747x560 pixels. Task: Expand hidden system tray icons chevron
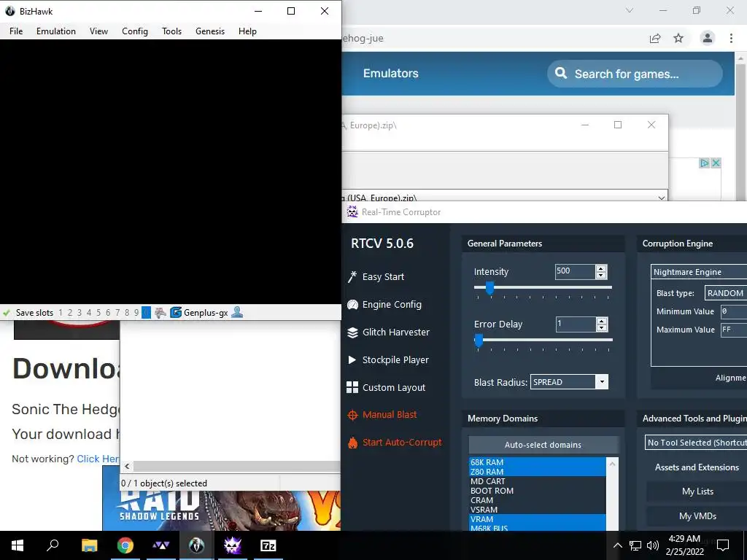tap(617, 545)
